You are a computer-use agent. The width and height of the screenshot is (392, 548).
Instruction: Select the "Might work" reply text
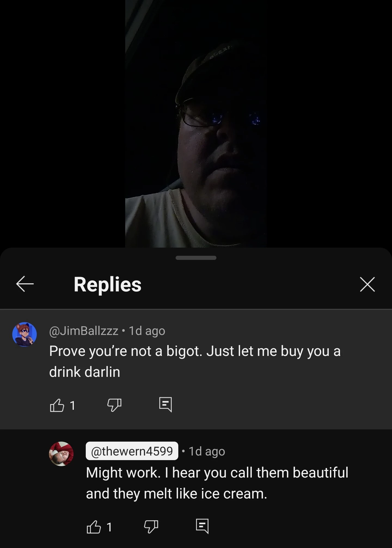[x=217, y=483]
